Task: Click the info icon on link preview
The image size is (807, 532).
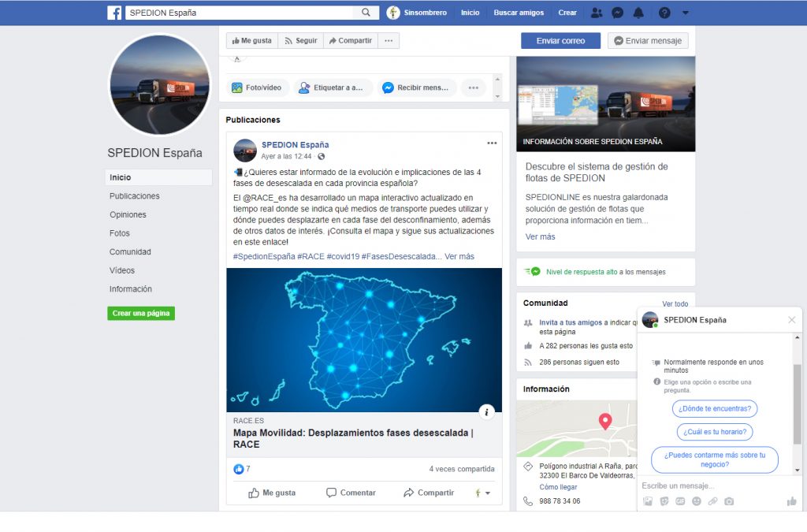Action: [486, 411]
